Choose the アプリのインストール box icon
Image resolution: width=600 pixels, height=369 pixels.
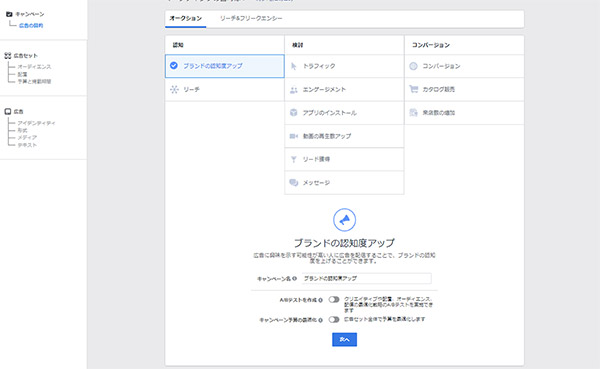coord(293,113)
